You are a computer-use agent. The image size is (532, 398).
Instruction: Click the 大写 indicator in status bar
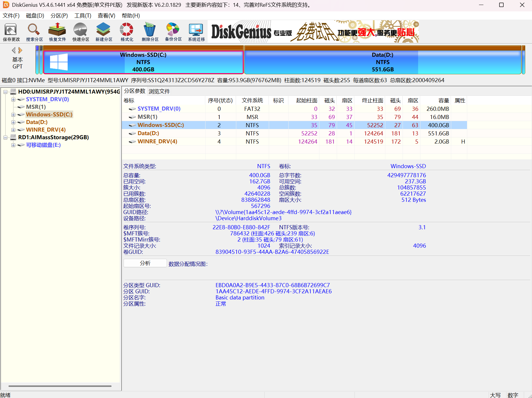click(x=495, y=395)
